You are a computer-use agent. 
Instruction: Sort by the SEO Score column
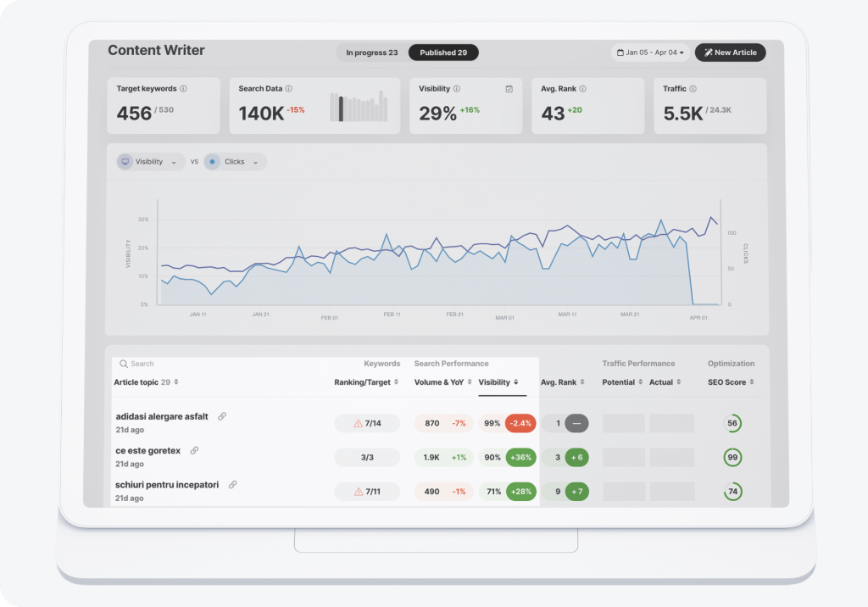click(731, 382)
